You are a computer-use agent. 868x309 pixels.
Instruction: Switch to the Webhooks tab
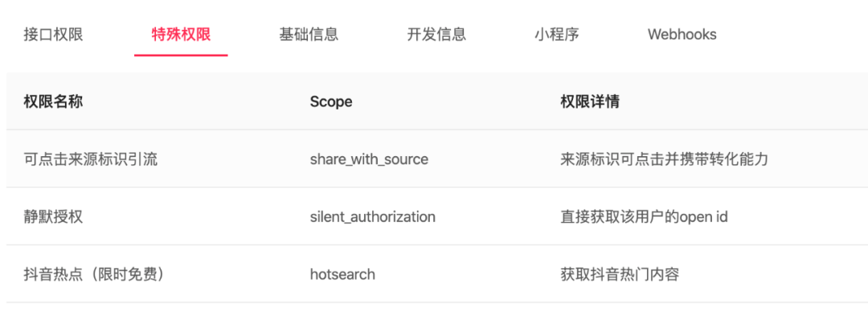pos(682,35)
